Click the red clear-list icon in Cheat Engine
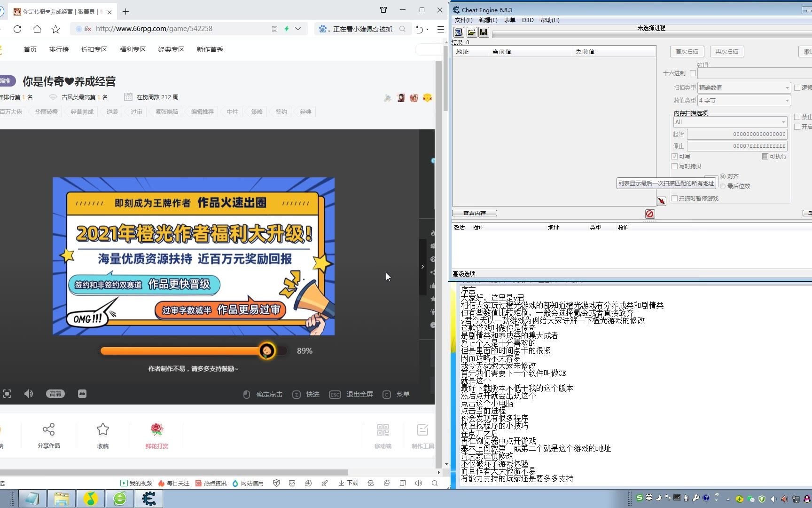The width and height of the screenshot is (812, 508). 649,214
